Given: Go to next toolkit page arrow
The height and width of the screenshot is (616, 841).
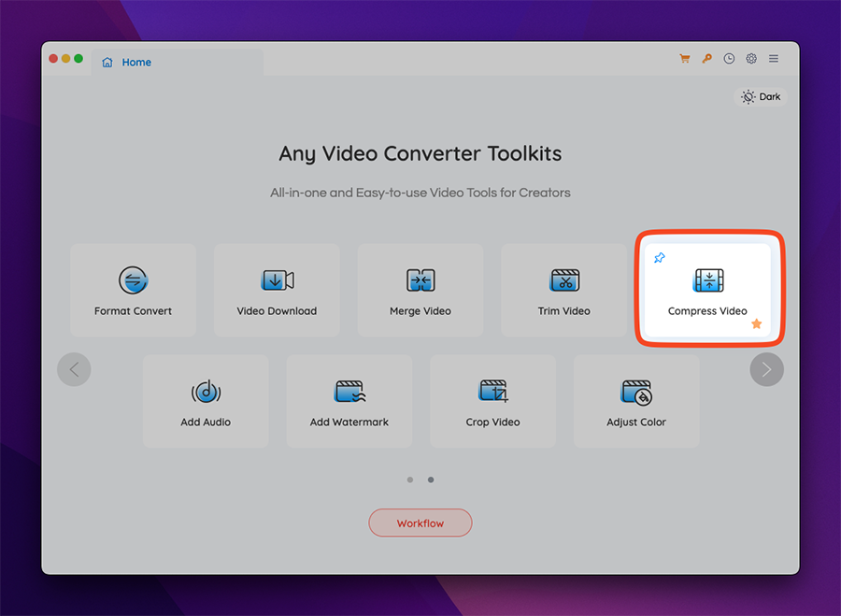Looking at the screenshot, I should [x=766, y=369].
